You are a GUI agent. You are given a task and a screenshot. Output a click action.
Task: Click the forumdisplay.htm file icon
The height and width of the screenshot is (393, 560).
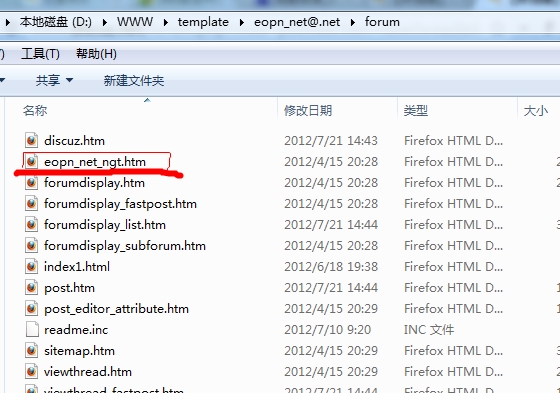[x=31, y=183]
